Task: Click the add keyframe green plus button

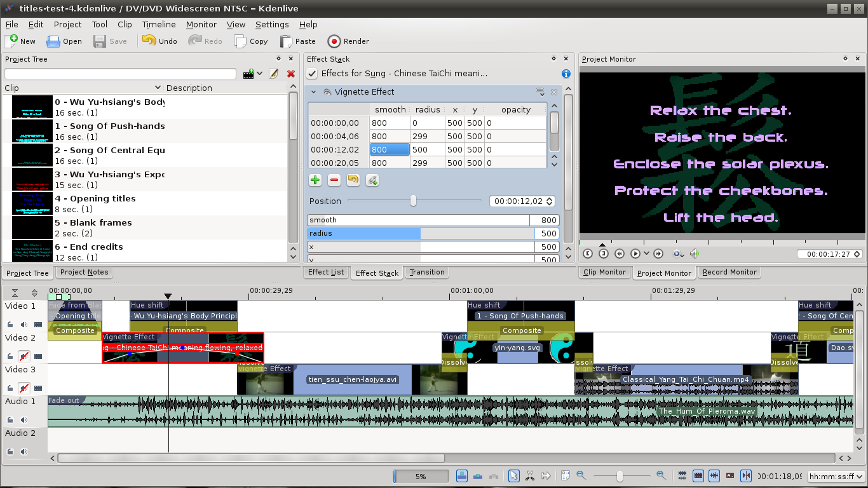Action: pyautogui.click(x=315, y=180)
